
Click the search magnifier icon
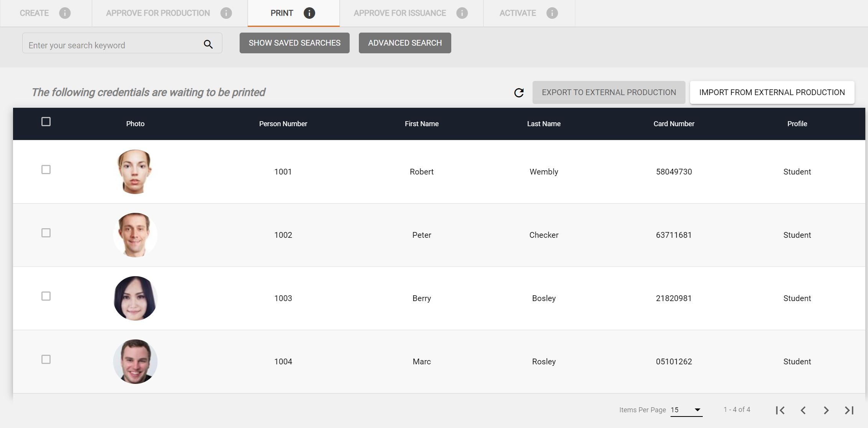coord(208,44)
